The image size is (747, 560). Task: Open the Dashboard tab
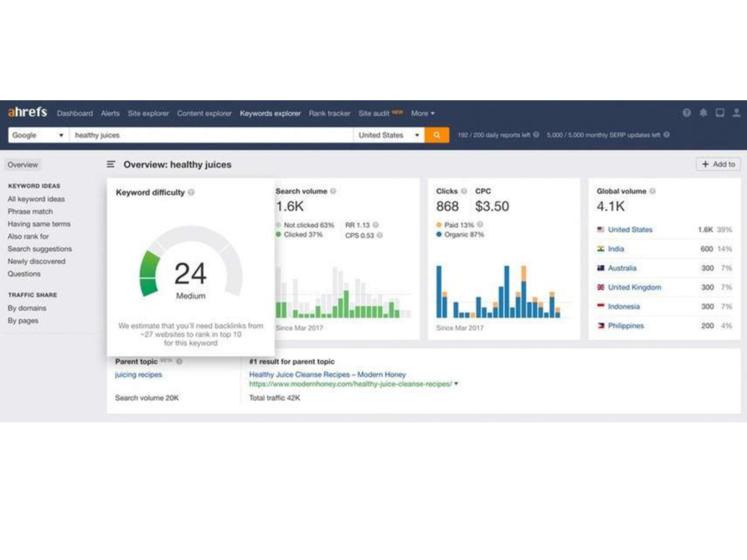[x=75, y=113]
